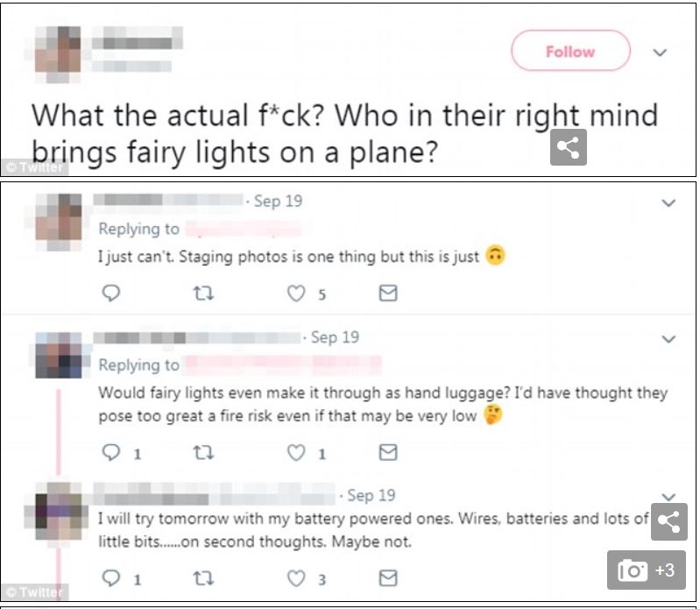The image size is (700, 609).
Task: Reply to the "I just can't" tweet
Action: (x=110, y=294)
